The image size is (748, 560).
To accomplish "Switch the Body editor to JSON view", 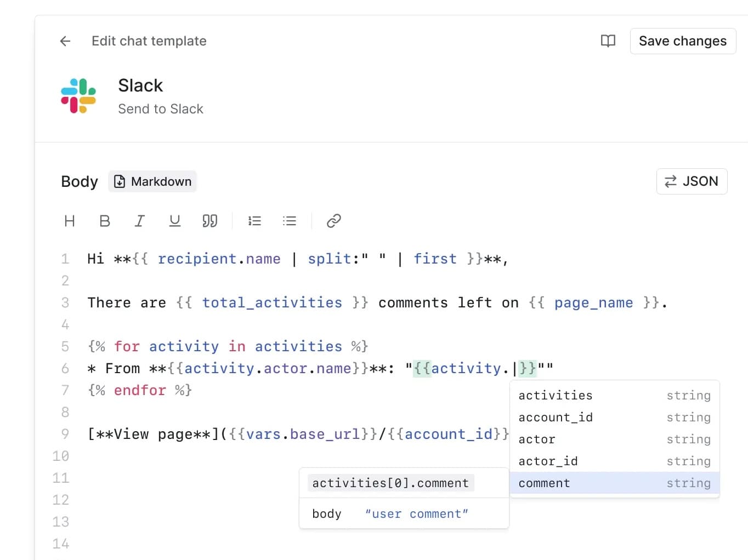I will (x=692, y=181).
